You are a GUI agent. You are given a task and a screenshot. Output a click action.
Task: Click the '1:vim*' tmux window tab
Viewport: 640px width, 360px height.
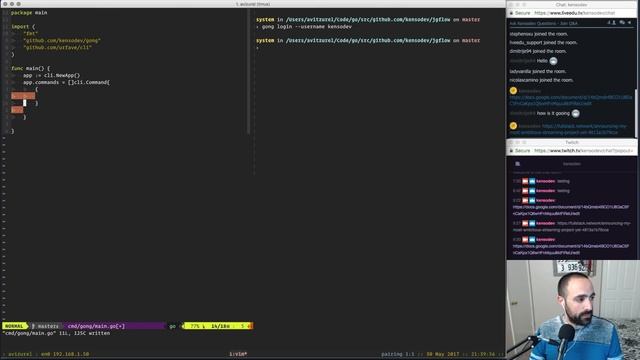click(x=238, y=354)
